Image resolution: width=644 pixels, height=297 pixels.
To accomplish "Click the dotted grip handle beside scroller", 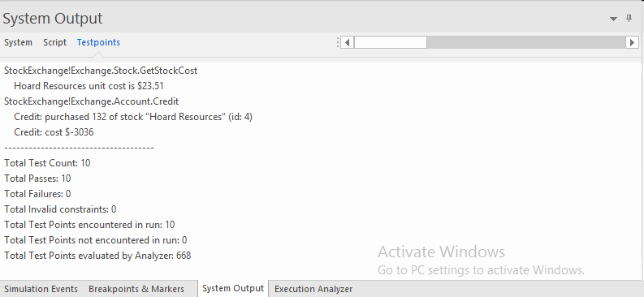I will tap(338, 42).
